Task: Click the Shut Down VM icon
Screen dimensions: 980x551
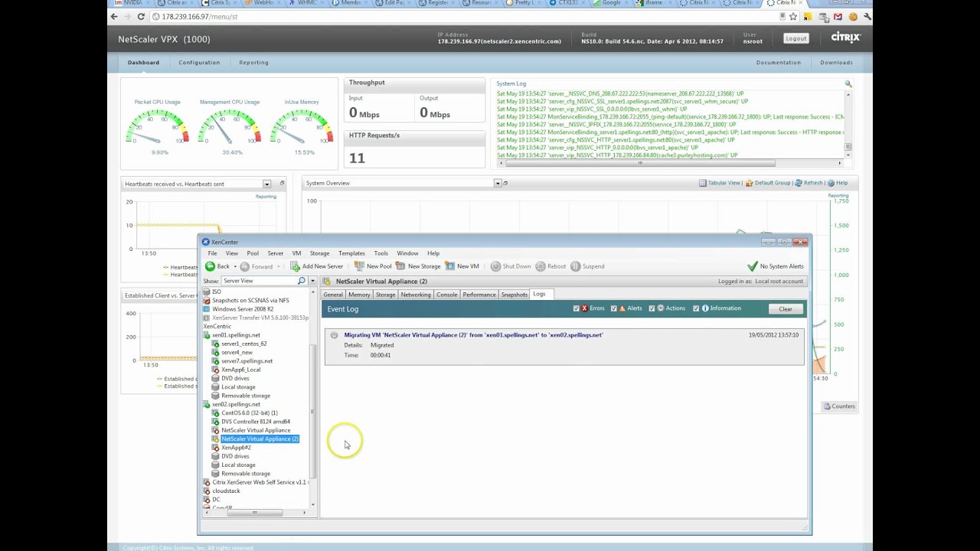Action: (495, 266)
